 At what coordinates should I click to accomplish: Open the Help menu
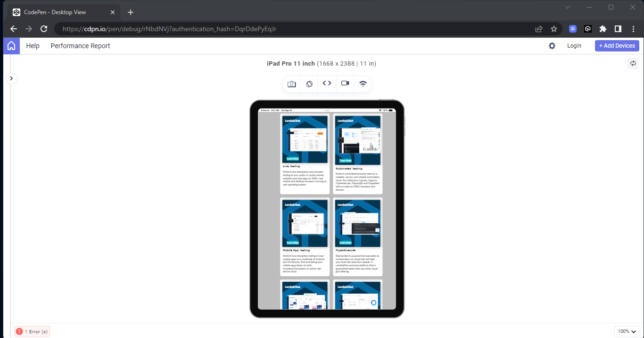(33, 46)
